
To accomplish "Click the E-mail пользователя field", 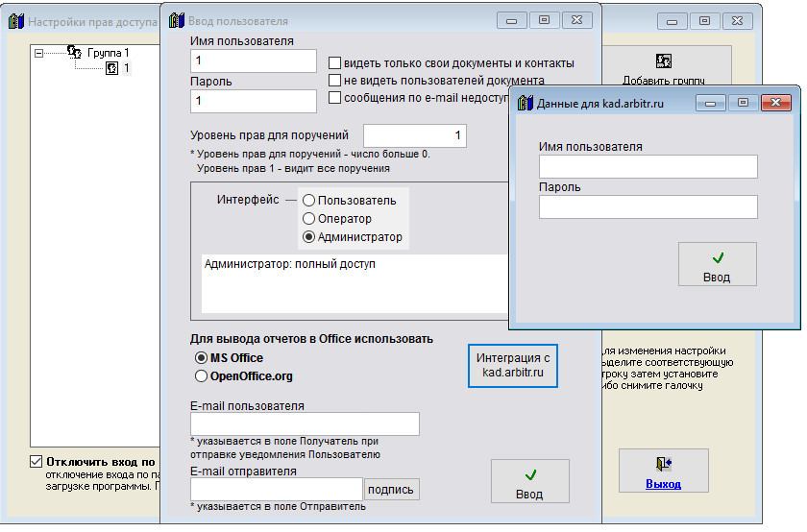I will pos(305,423).
